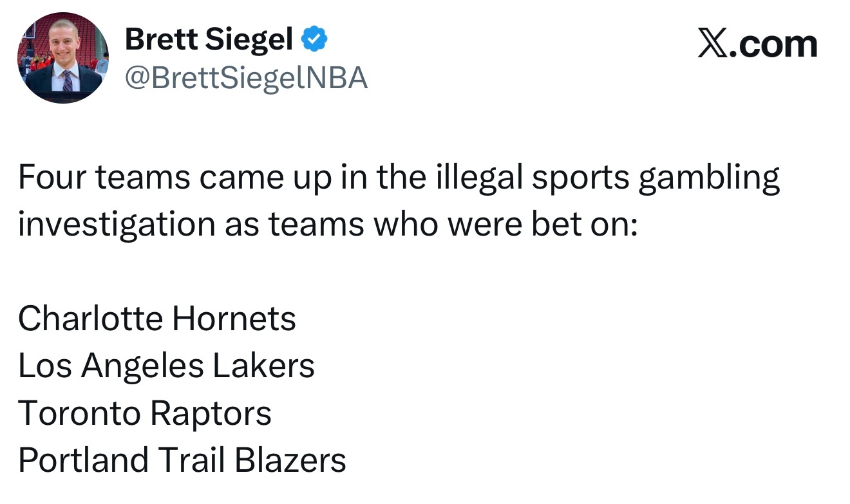Click Brett Siegel's profile picture

[63, 58]
